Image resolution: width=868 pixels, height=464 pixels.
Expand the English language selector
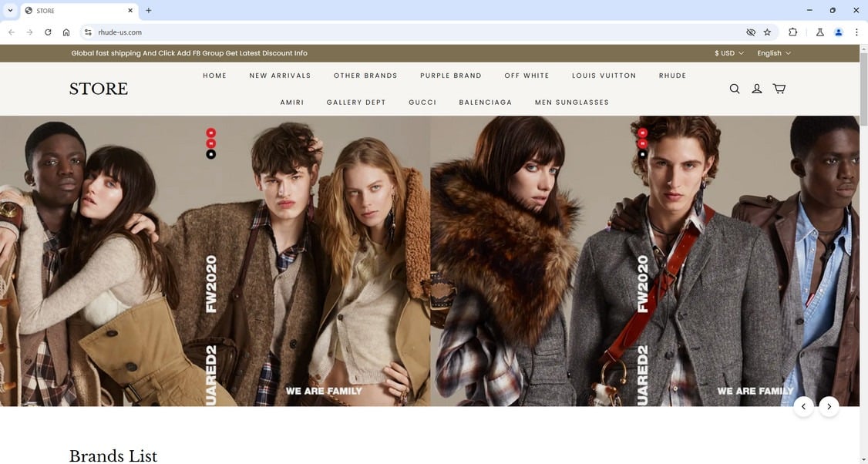[774, 53]
